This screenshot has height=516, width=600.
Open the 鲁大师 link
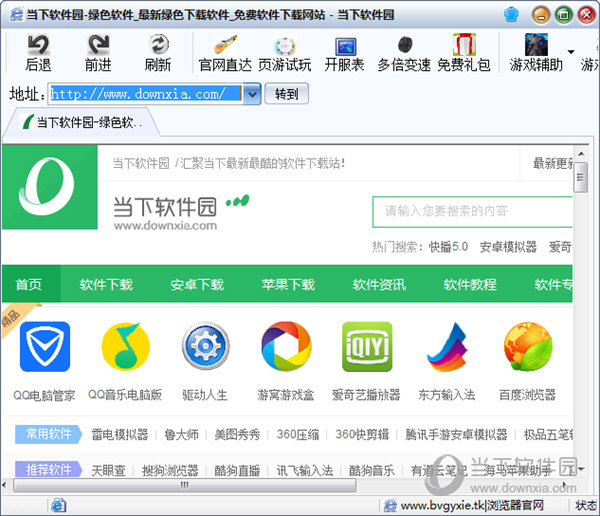pos(181,434)
